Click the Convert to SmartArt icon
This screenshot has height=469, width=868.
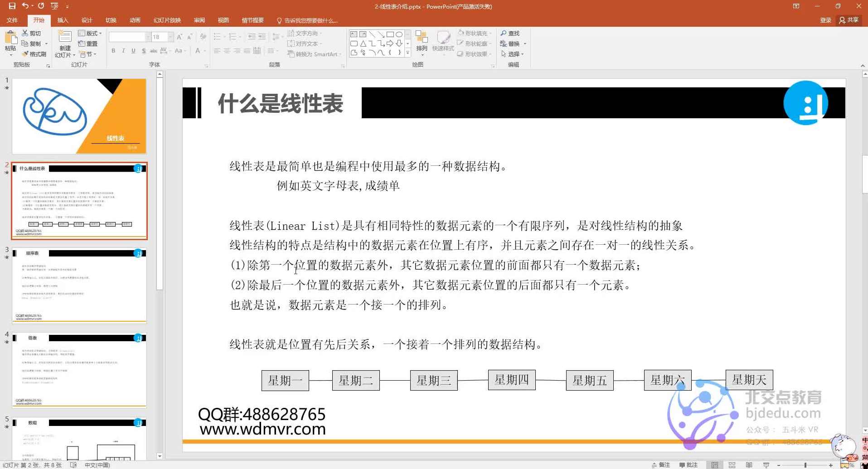313,54
